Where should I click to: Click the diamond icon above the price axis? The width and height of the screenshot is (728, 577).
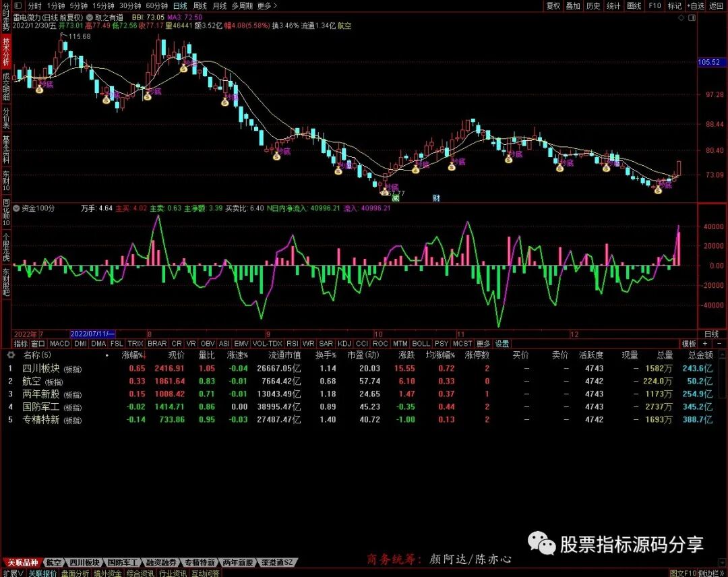(681, 18)
